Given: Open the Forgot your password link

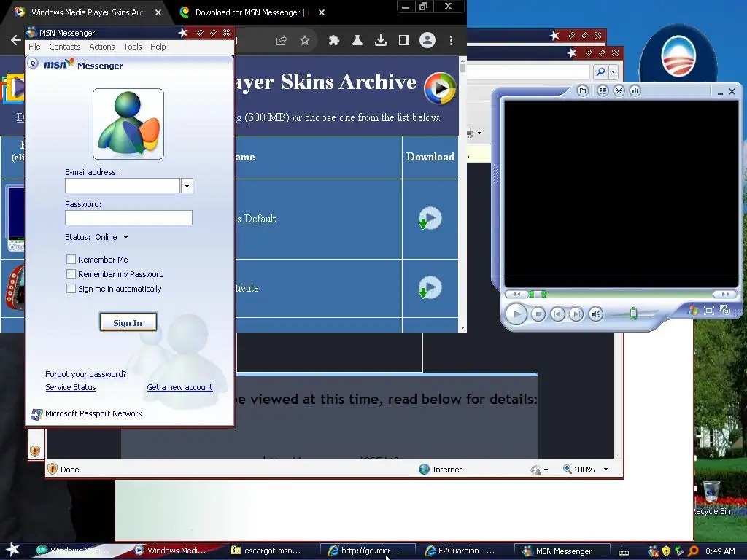Looking at the screenshot, I should click(x=86, y=374).
